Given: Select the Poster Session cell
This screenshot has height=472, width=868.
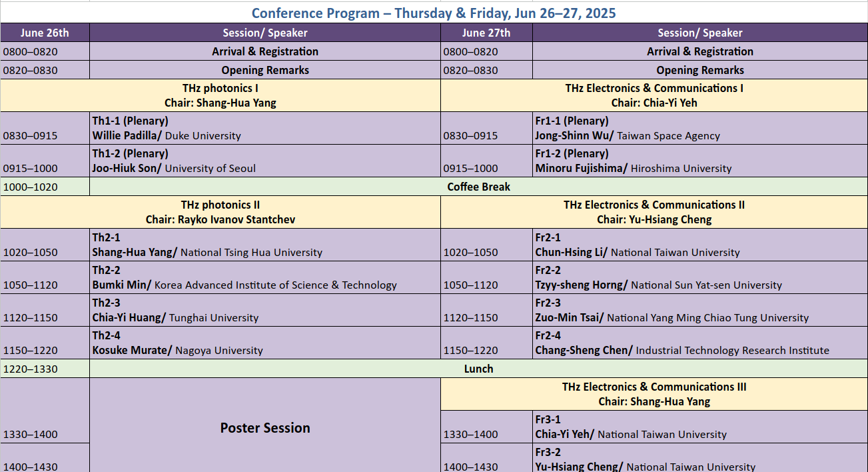Looking at the screenshot, I should [265, 427].
